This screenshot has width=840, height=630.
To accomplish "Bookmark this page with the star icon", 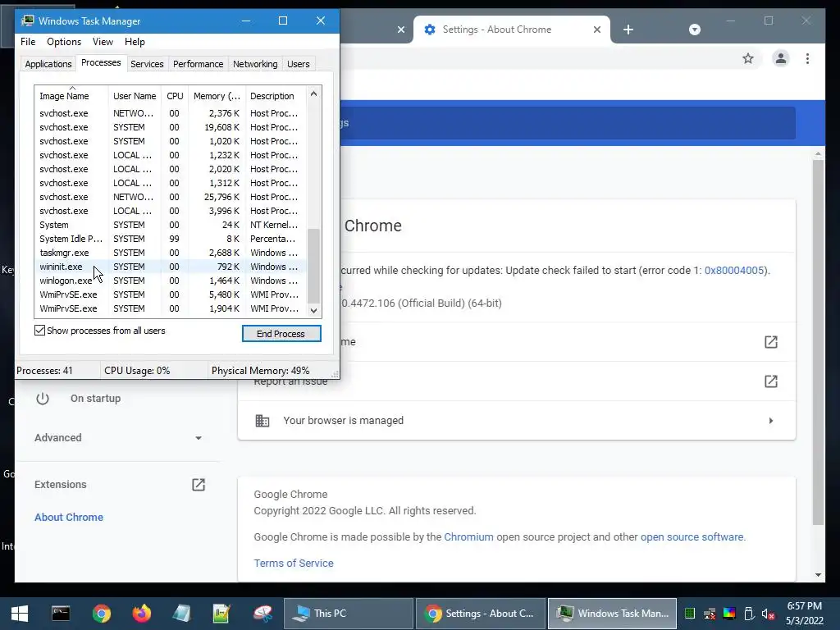I will coord(748,58).
